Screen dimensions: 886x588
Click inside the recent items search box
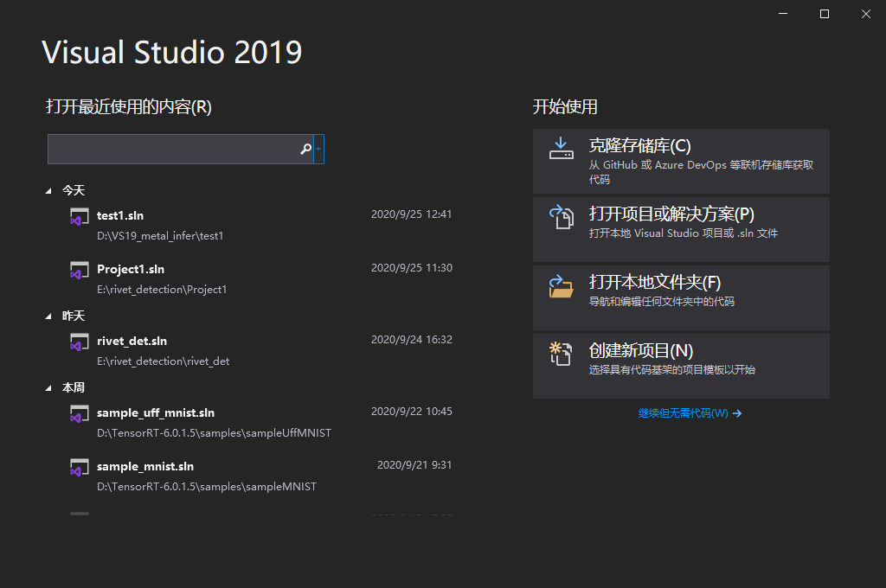pos(173,149)
